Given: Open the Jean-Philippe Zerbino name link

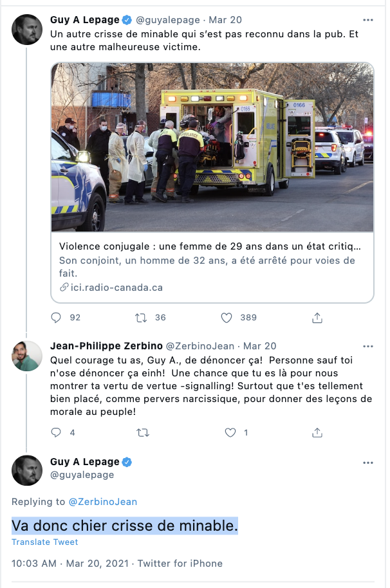Looking at the screenshot, I should click(x=106, y=345).
